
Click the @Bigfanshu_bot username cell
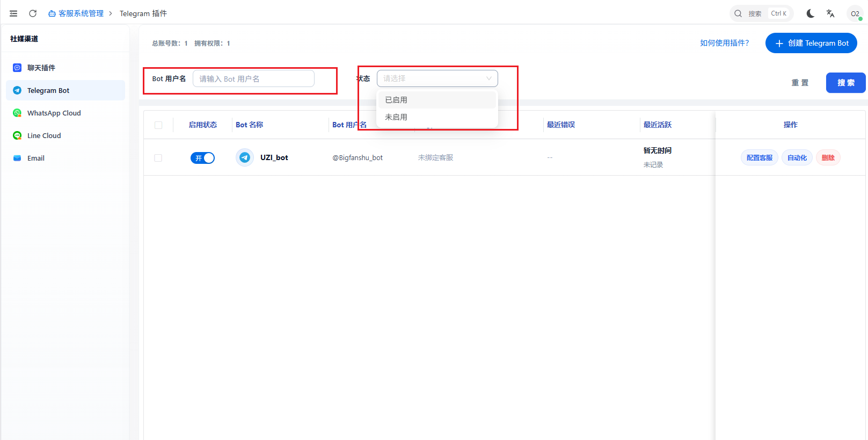click(x=358, y=157)
